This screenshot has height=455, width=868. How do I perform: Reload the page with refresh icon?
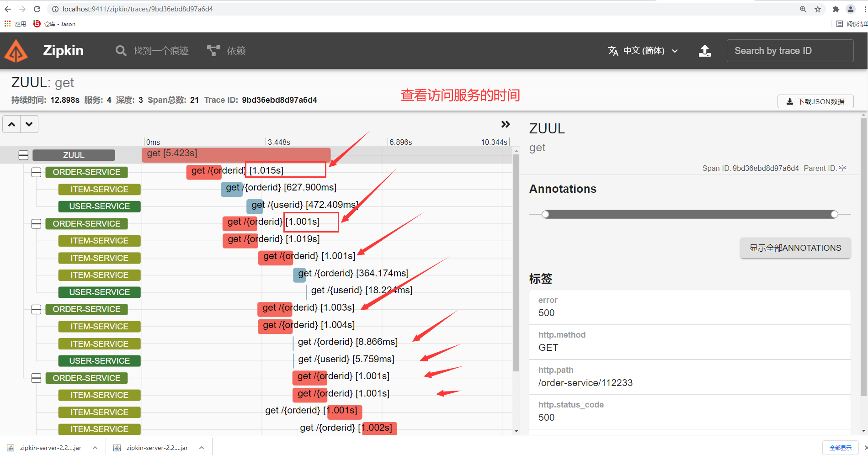[x=37, y=9]
